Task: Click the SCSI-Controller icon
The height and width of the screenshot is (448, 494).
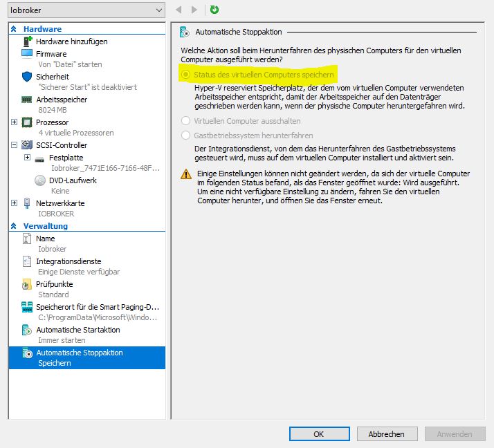Action: [x=27, y=144]
